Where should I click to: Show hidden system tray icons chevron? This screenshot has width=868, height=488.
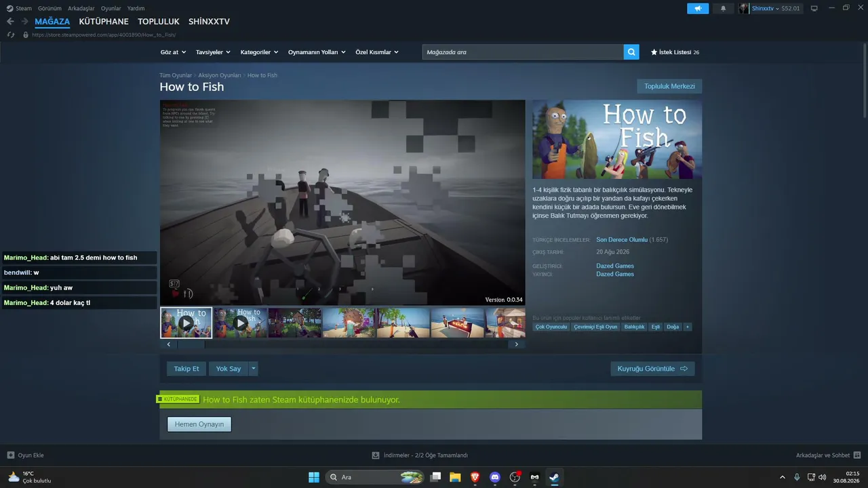pos(782,477)
